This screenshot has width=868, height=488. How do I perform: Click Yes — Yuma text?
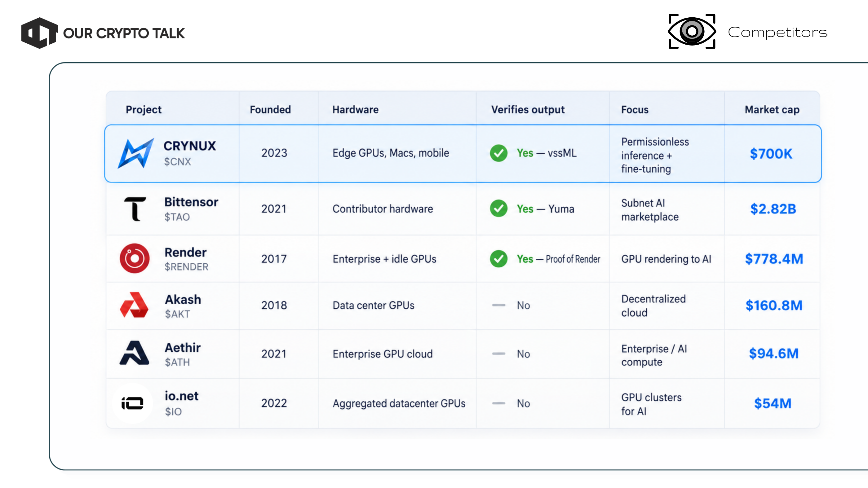point(545,209)
